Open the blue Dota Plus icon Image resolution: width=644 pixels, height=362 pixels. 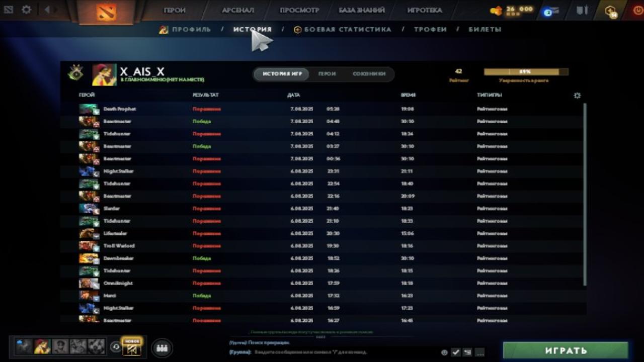pos(551,11)
